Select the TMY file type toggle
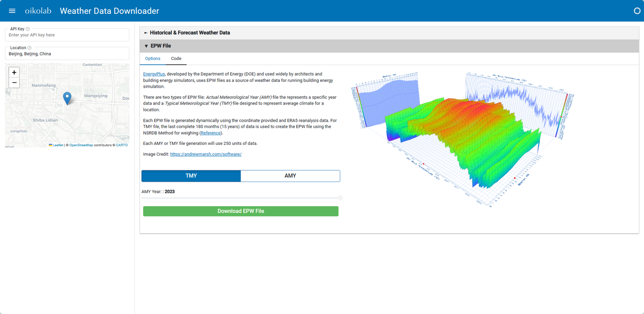This screenshot has width=644, height=314. pyautogui.click(x=191, y=176)
